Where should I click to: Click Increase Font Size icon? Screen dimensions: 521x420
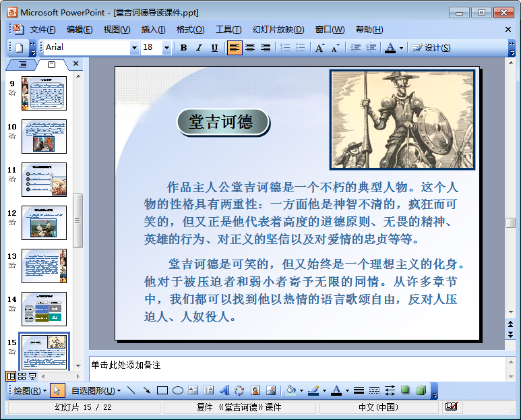pos(319,48)
